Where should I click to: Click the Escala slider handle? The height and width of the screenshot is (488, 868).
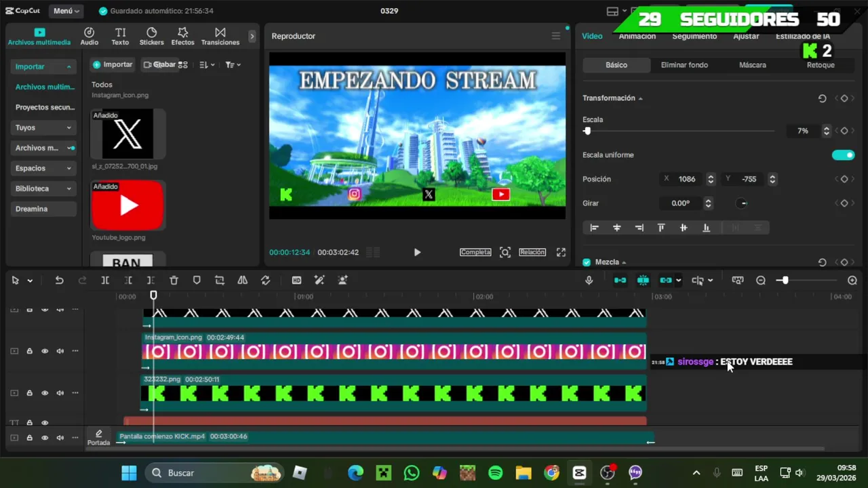[x=587, y=131]
